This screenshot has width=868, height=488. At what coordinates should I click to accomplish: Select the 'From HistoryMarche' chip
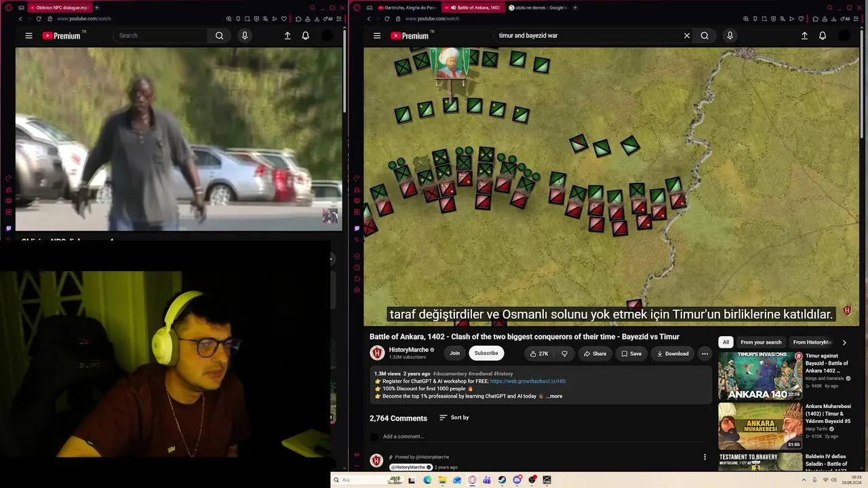[812, 342]
